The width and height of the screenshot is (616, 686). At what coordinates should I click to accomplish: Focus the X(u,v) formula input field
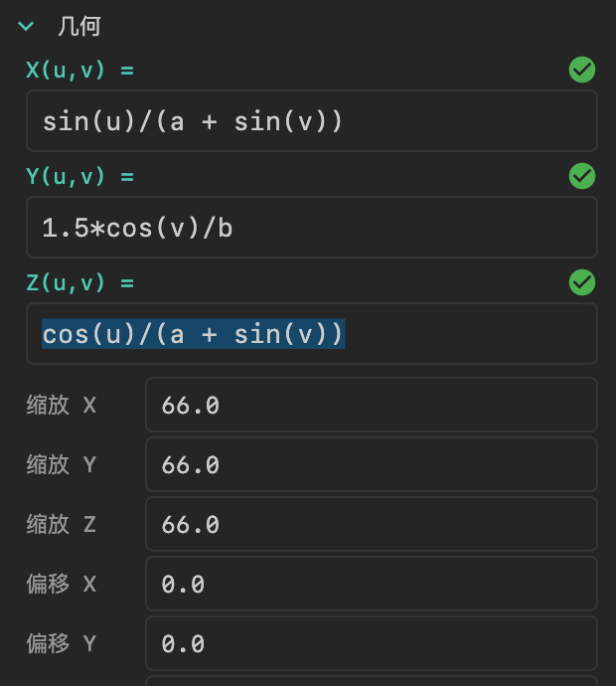point(311,121)
